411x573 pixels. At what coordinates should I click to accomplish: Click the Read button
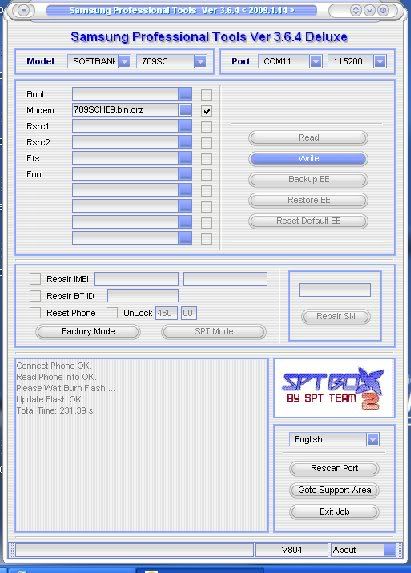(308, 138)
